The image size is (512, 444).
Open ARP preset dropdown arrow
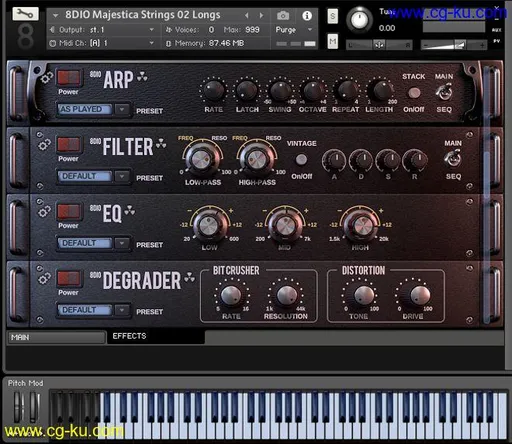122,109
